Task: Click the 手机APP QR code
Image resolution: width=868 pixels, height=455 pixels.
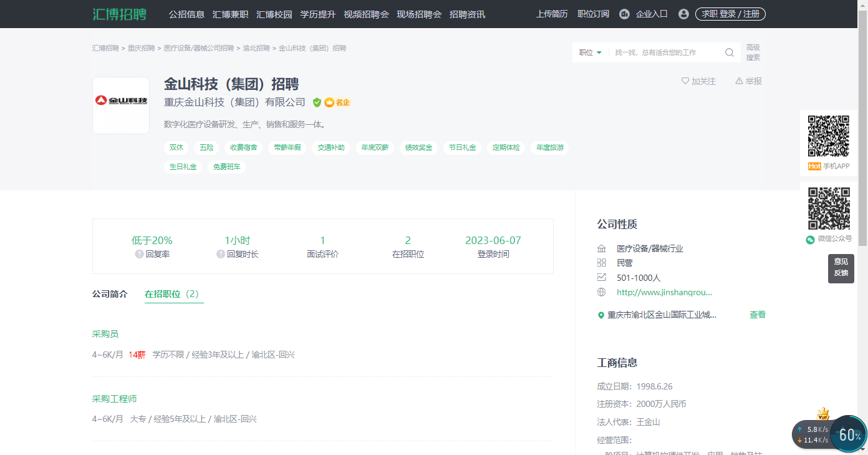Action: pos(829,135)
